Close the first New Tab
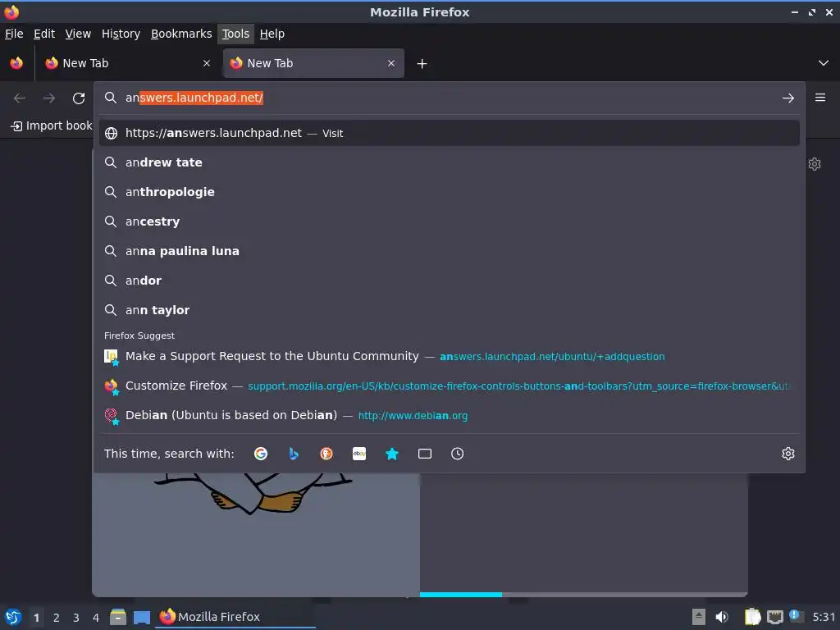 pyautogui.click(x=207, y=63)
